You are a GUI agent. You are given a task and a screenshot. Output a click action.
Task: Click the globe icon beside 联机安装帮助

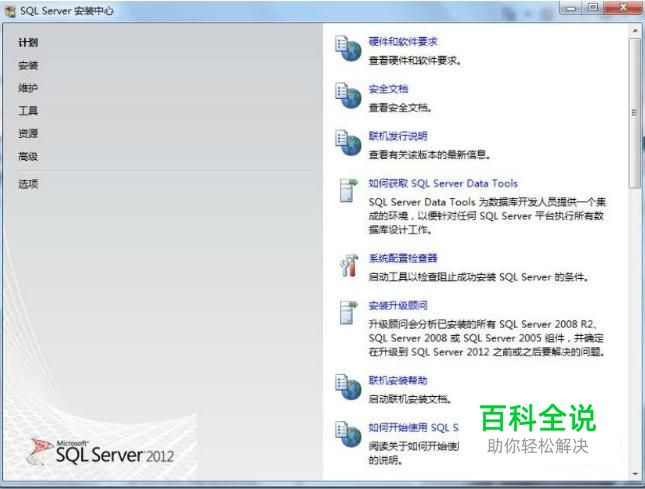[x=348, y=387]
